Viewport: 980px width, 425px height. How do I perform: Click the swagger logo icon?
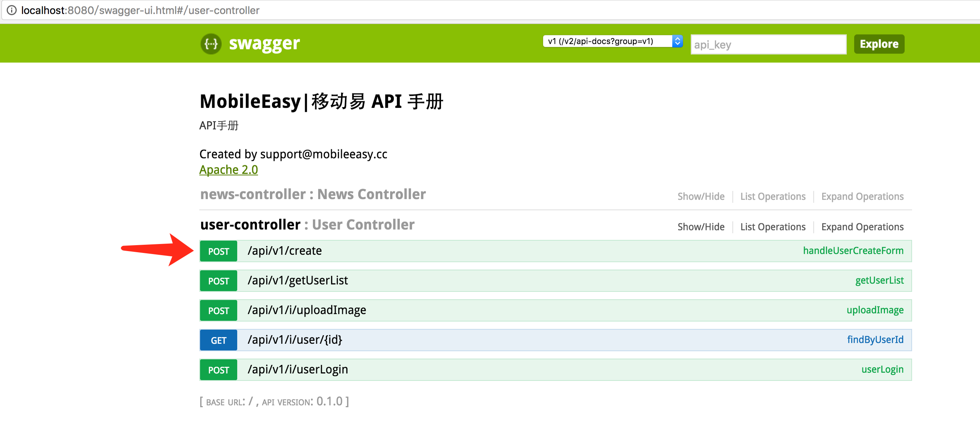coord(211,44)
